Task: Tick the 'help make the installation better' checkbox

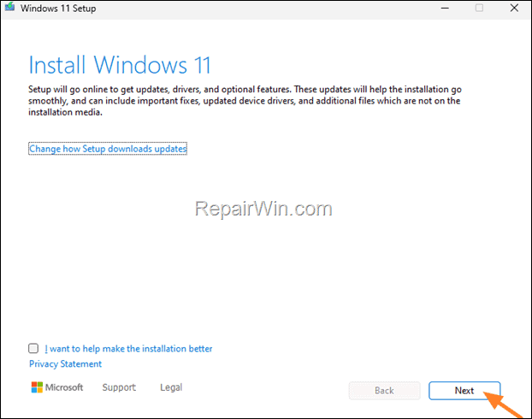Action: 33,348
